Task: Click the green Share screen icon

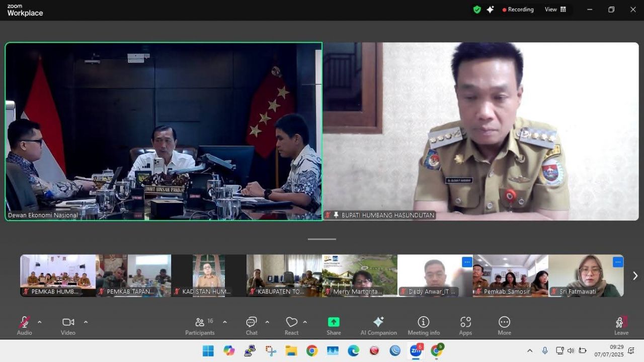Action: tap(334, 322)
